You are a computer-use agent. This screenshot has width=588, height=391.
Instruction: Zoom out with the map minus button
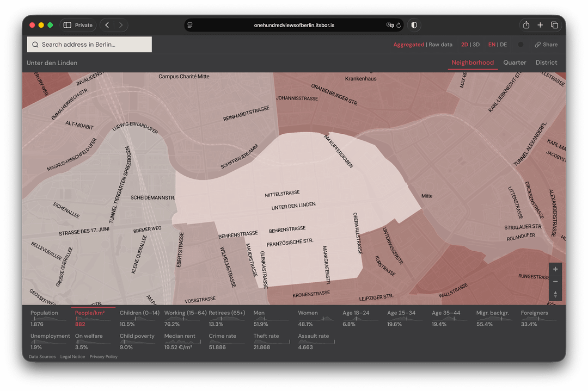coord(555,282)
